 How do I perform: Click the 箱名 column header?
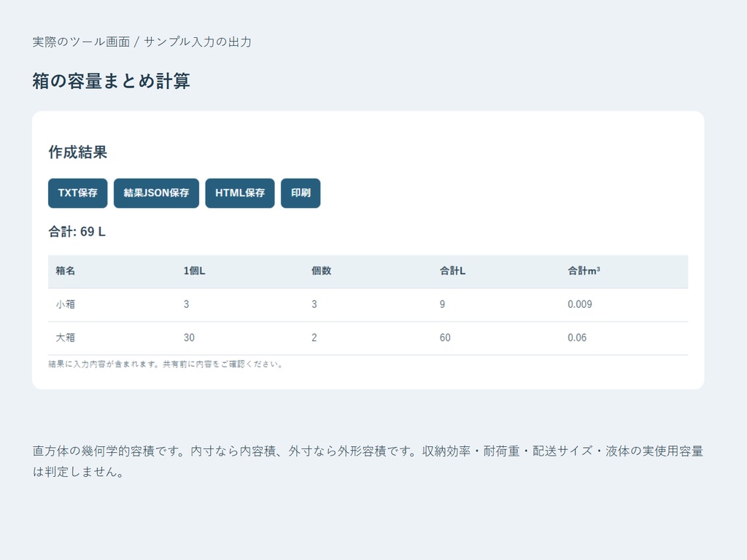(x=65, y=271)
